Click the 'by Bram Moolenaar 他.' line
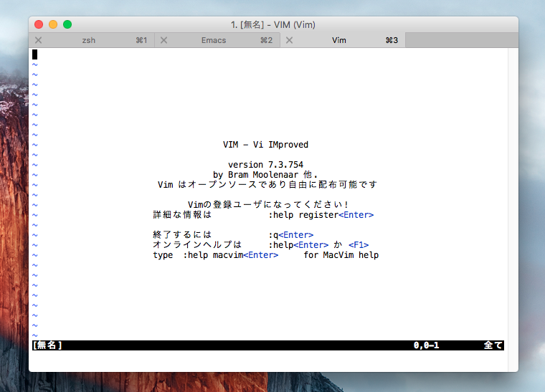This screenshot has height=392, width=545. tap(265, 175)
